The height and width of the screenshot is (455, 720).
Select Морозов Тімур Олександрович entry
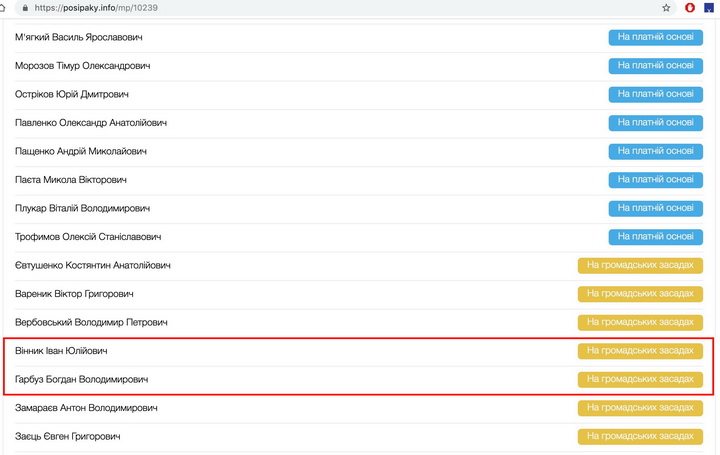(x=83, y=65)
